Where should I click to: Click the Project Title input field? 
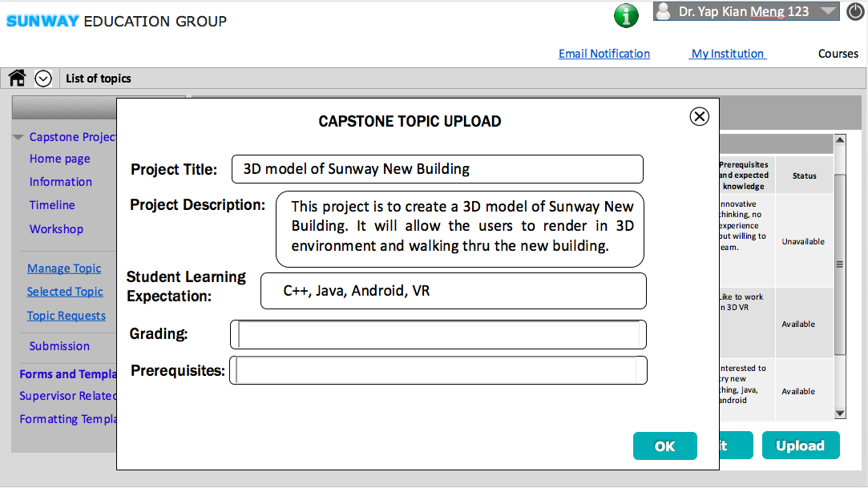(438, 169)
